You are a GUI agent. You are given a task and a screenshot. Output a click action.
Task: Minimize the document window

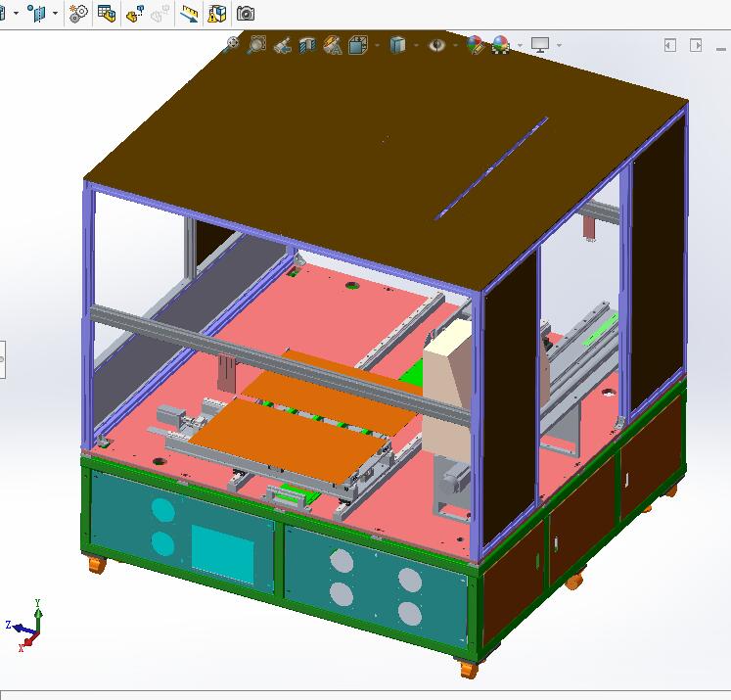721,49
